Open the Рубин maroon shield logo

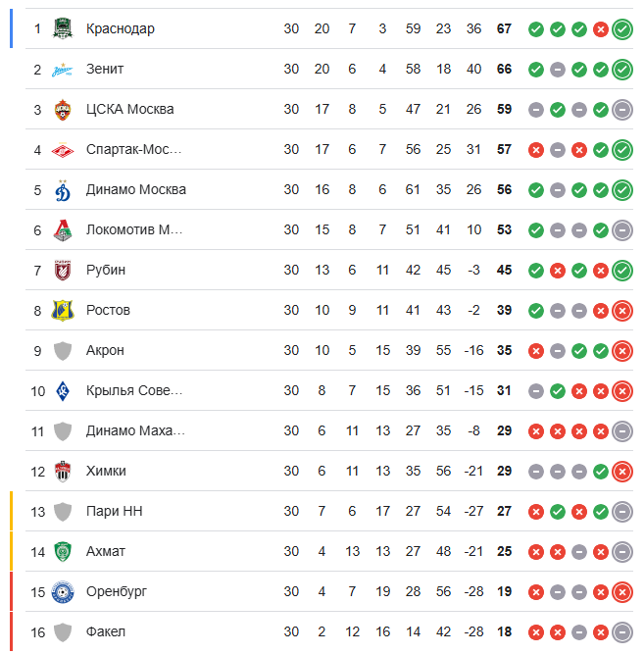click(63, 271)
